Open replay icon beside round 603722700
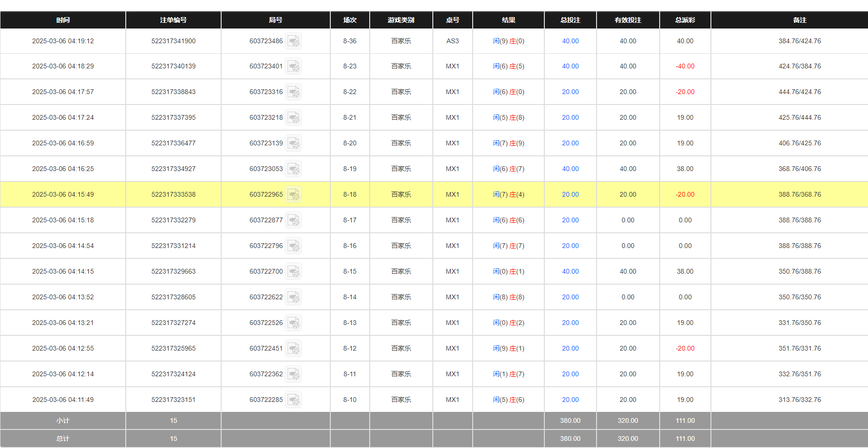The image size is (868, 448). (x=293, y=272)
